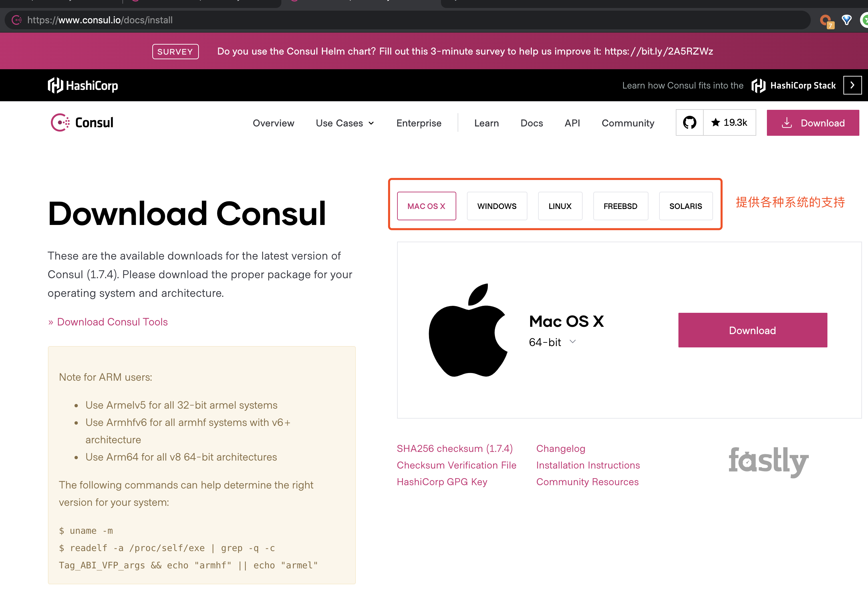868x589 pixels.
Task: Click the blue shield browser extension icon
Action: (x=847, y=20)
